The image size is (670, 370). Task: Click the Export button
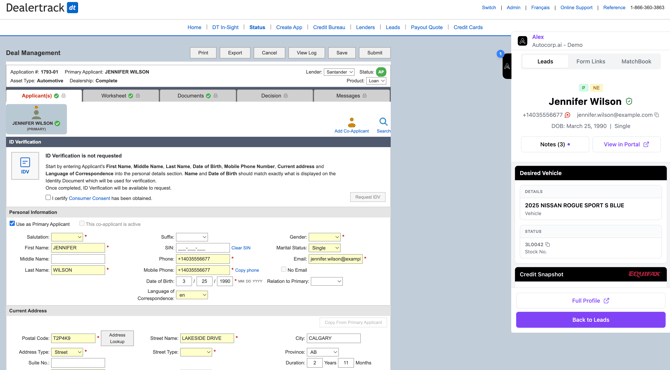235,53
